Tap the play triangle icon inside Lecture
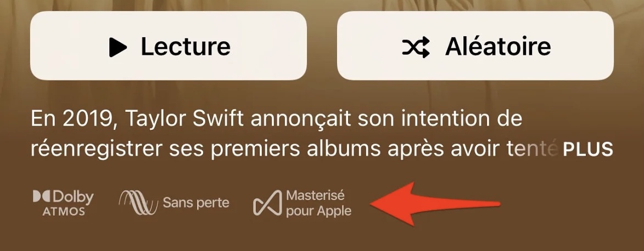Image resolution: width=644 pixels, height=251 pixels. tap(118, 47)
